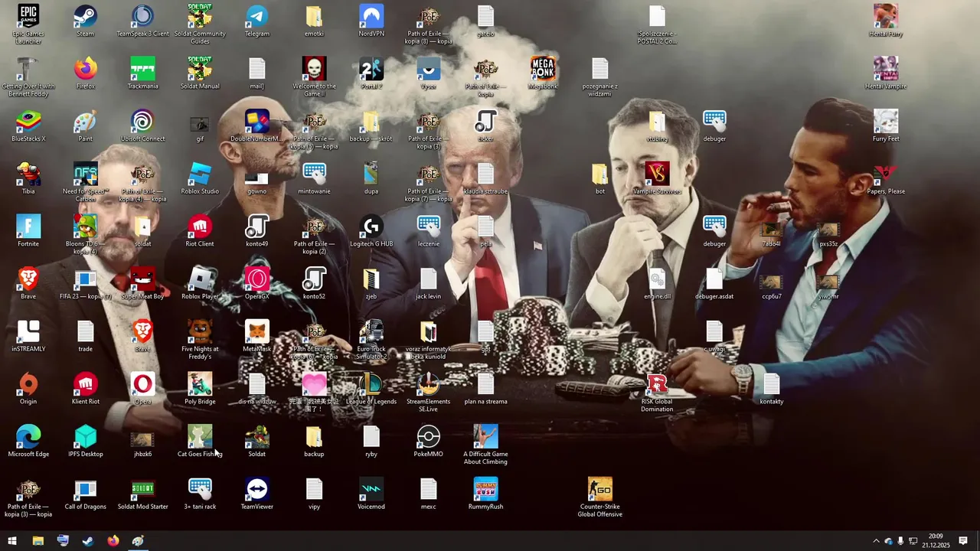Click the Counter-Strike Global Offensive icon

tap(600, 497)
